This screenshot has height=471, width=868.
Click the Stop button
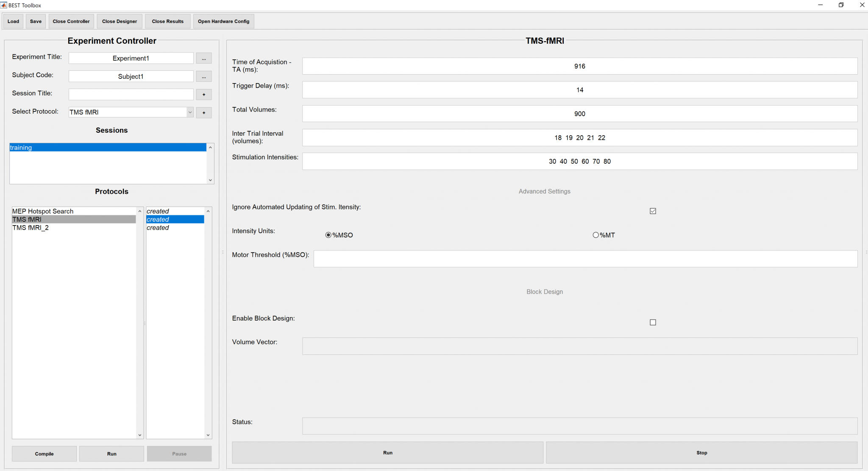click(x=702, y=453)
